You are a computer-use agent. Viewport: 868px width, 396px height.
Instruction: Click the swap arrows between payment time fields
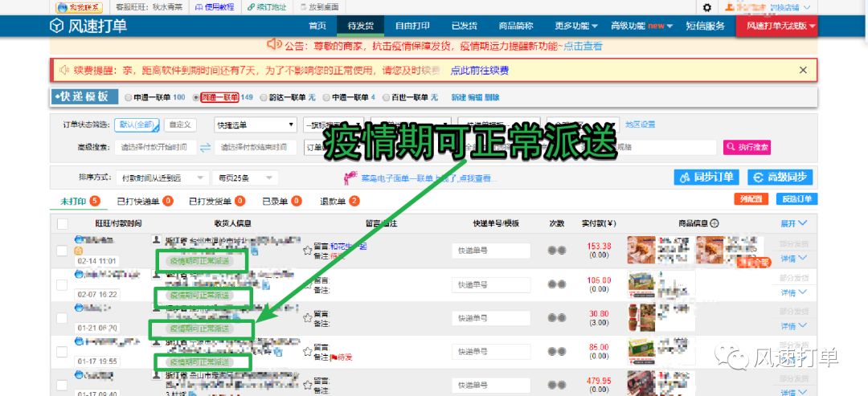pos(206,148)
